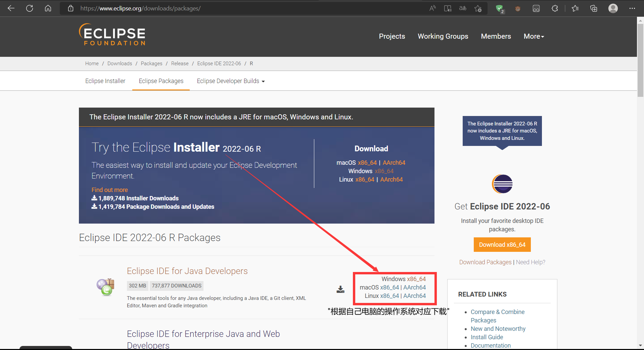Viewport: 644px width, 350px height.
Task: Download Java Developers package for Linux AArch64
Action: [414, 296]
